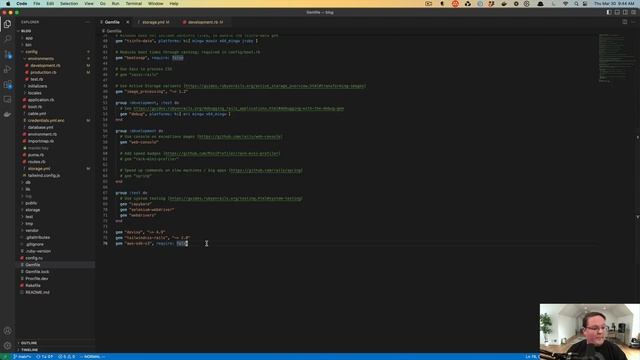This screenshot has width=640, height=360.
Task: Expand the vendor folder
Action: click(x=32, y=231)
